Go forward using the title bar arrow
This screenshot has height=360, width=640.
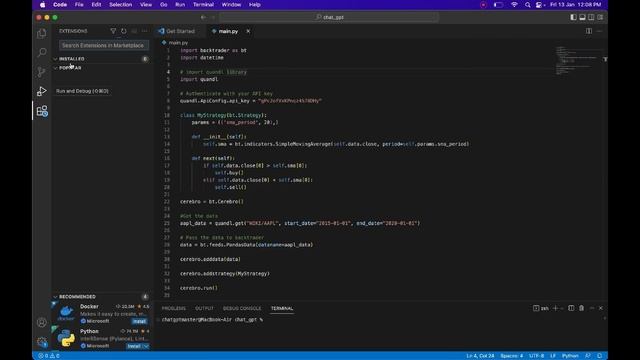click(x=213, y=17)
